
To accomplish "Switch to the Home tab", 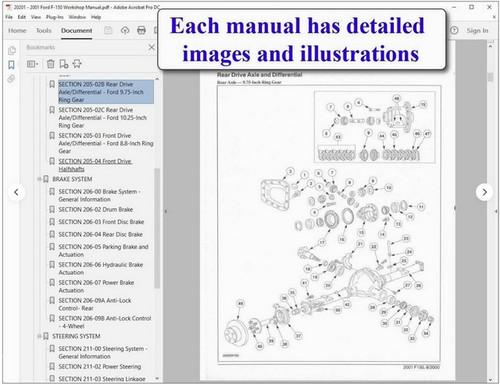I will point(17,31).
